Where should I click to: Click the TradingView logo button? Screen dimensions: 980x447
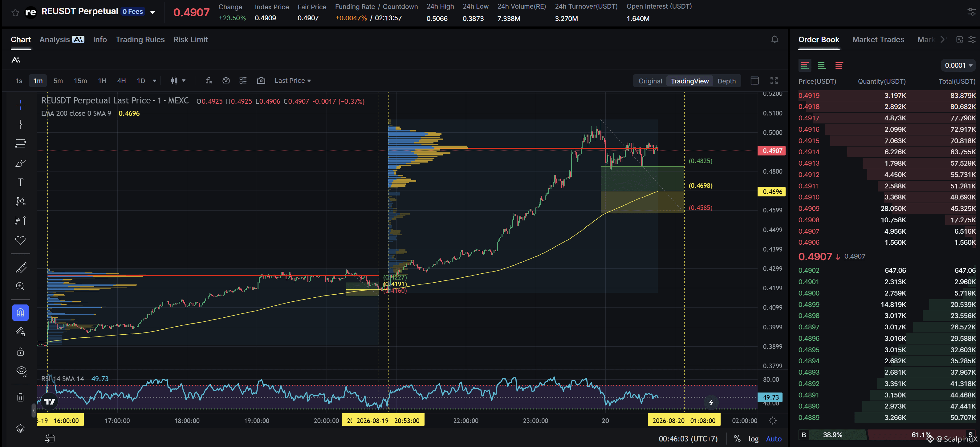[x=50, y=401]
